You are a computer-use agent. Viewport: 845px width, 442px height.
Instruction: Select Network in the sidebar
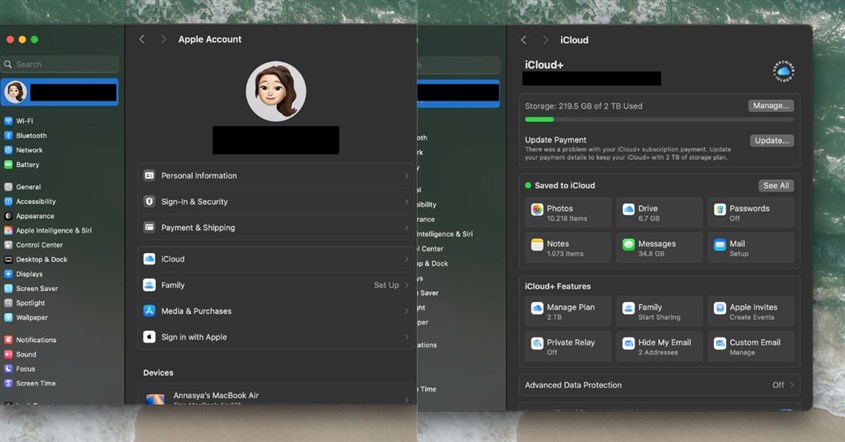23,150
